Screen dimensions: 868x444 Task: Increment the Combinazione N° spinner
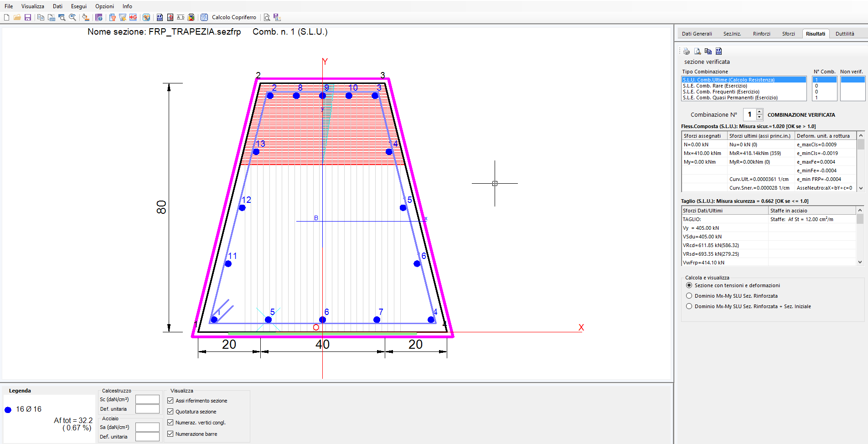tap(759, 112)
